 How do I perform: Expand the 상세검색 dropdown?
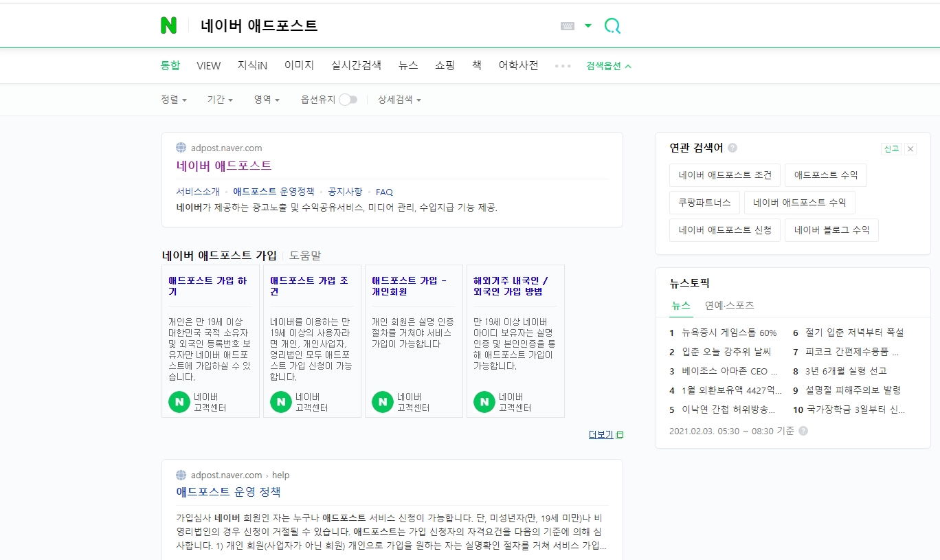tap(399, 100)
